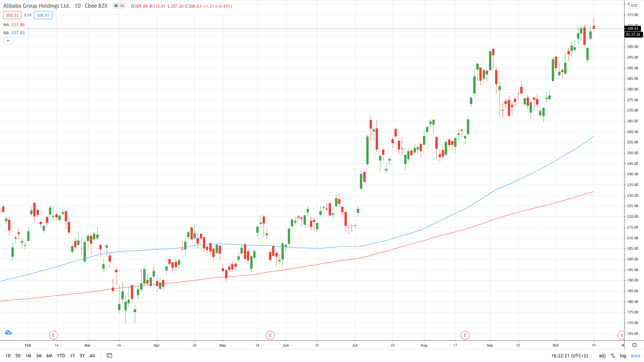The width and height of the screenshot is (644, 362).
Task: Open the earnings marker near Aug 17
Action: pos(465,335)
